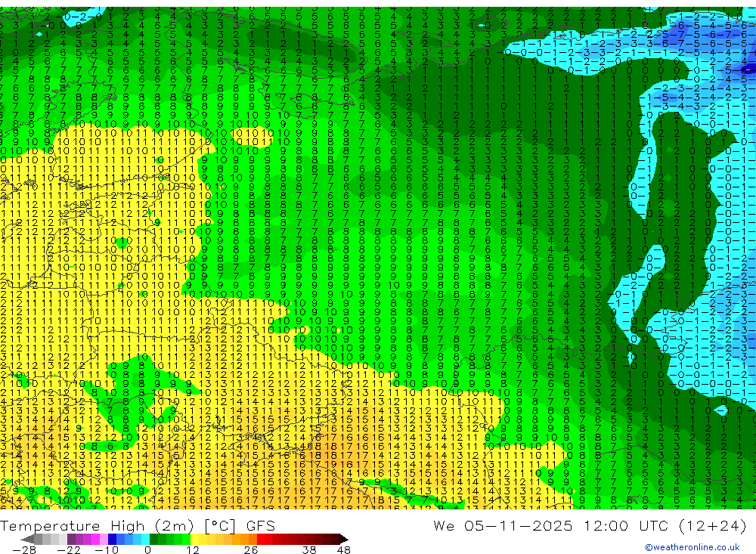Click the 'We 05-11-2025 12:00 UTC (12+24)' timestamp
The width and height of the screenshot is (756, 554).
point(589,525)
